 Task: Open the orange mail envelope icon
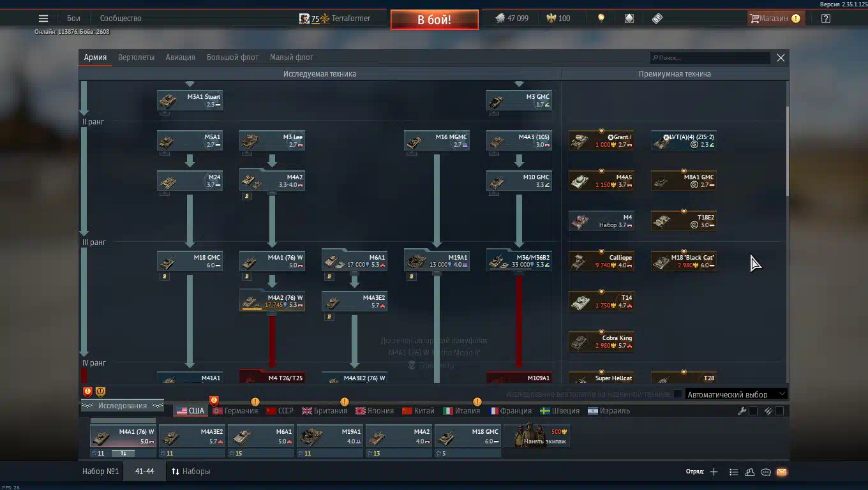(x=782, y=472)
